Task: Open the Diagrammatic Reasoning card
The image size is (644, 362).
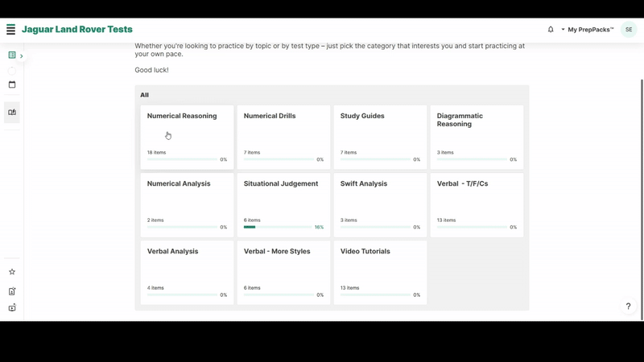Action: coord(477,137)
